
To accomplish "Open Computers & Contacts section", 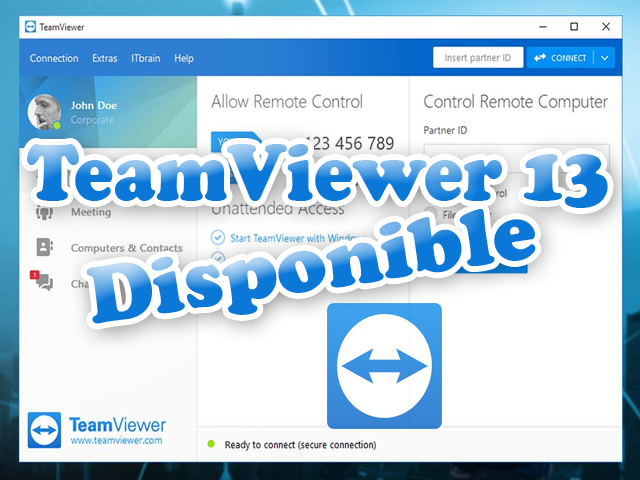I will pos(127,248).
